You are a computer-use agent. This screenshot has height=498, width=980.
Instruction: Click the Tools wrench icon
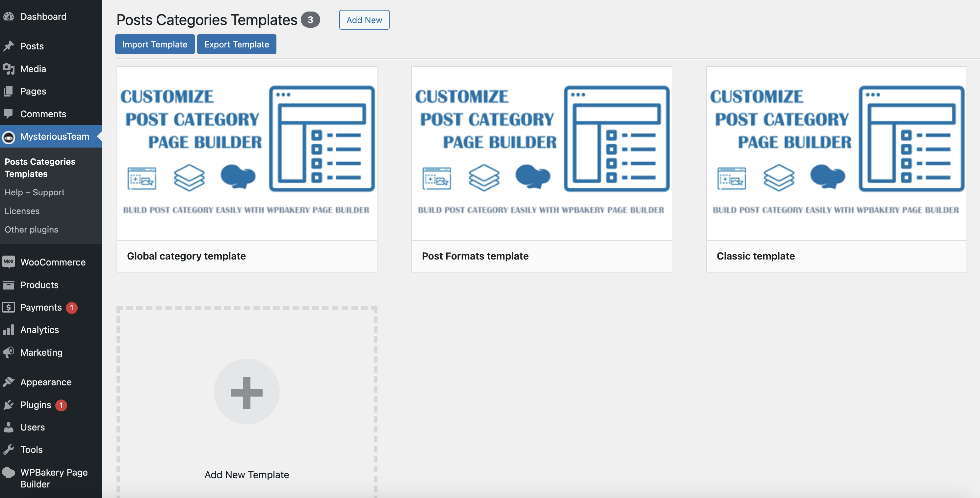[8, 450]
